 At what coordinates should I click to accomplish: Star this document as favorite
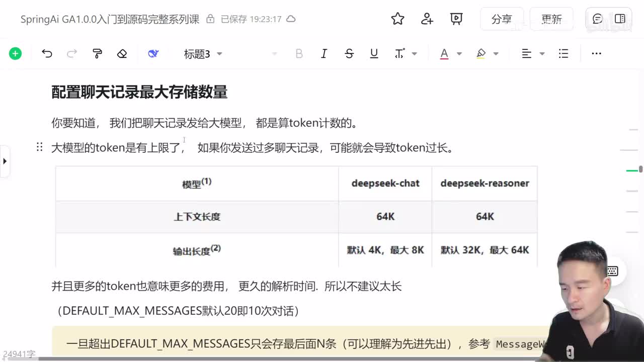[398, 19]
